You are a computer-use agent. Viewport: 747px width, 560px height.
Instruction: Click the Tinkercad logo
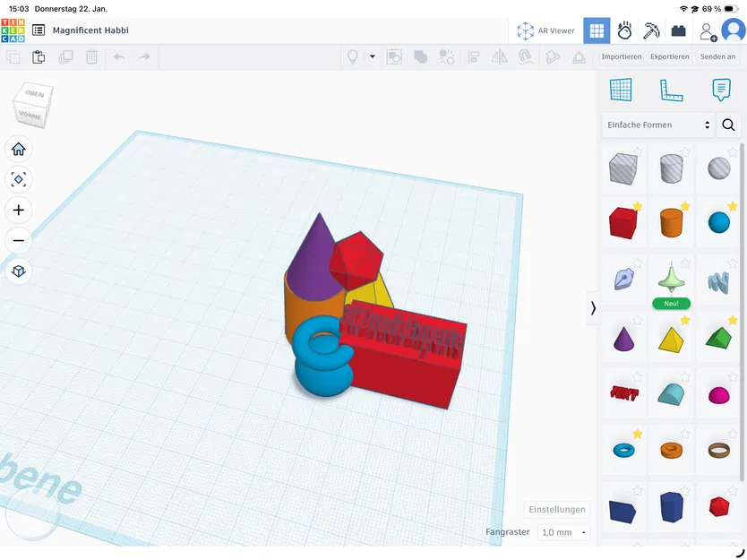12,30
